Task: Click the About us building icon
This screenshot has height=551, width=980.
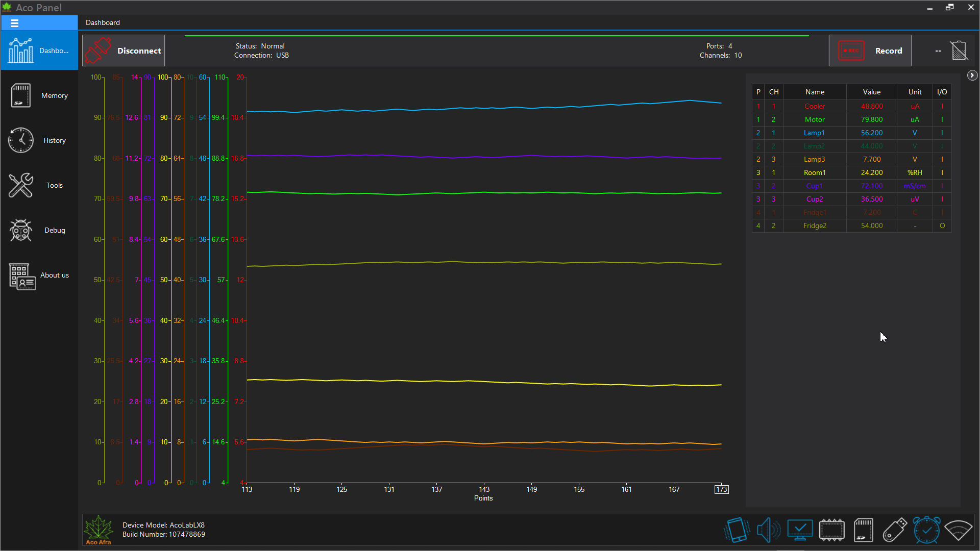Action: click(22, 277)
